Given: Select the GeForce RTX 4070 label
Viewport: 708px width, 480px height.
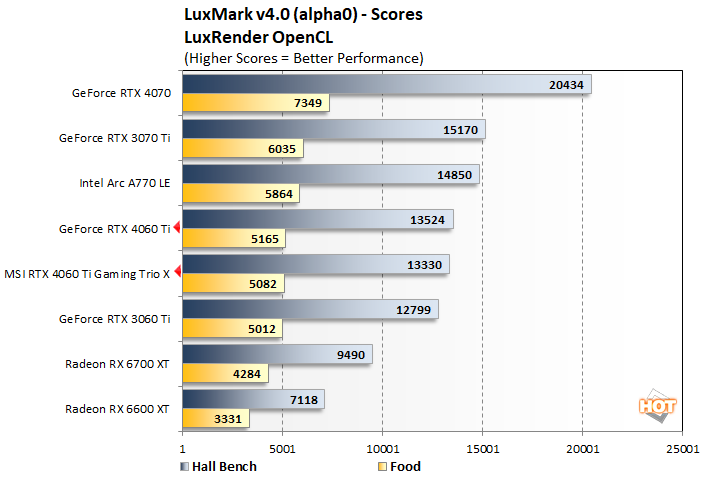Looking at the screenshot, I should (121, 93).
